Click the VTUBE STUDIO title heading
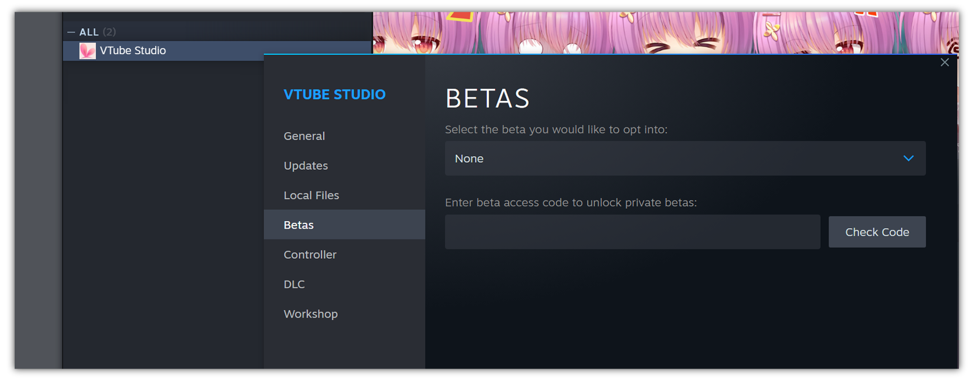980x382 pixels. coord(334,94)
